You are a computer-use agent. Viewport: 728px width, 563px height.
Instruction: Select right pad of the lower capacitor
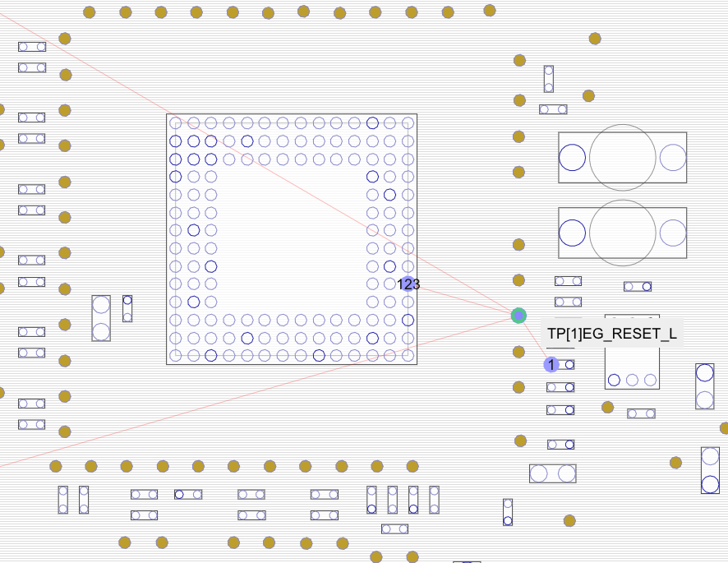coord(672,233)
